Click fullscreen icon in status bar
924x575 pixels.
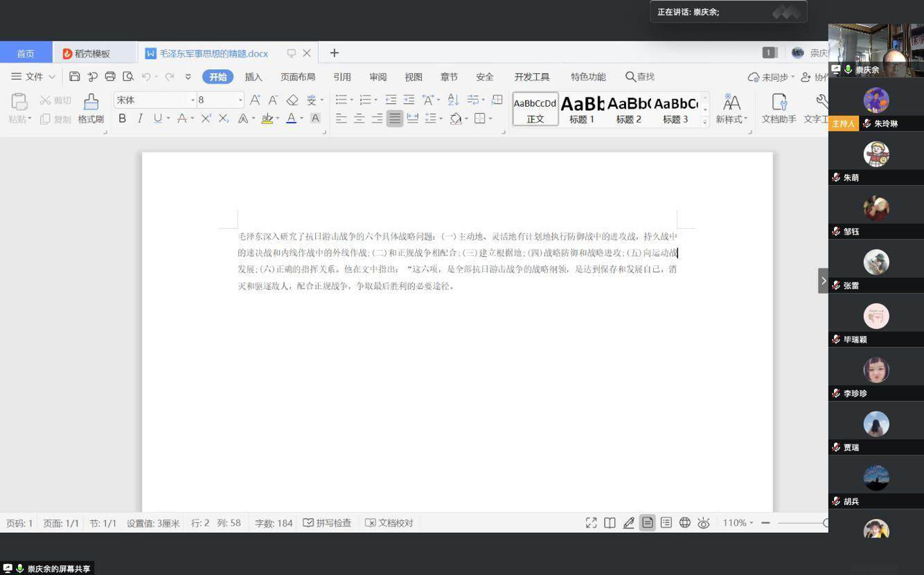591,523
